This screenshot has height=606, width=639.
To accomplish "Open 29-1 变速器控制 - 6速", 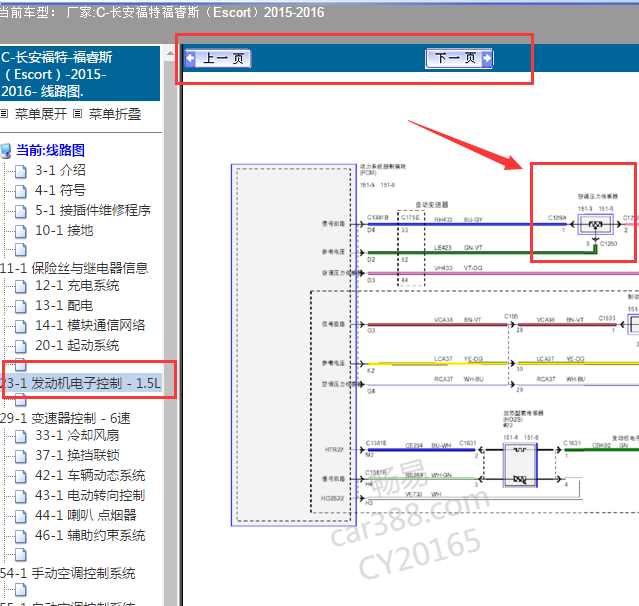I will (x=65, y=418).
